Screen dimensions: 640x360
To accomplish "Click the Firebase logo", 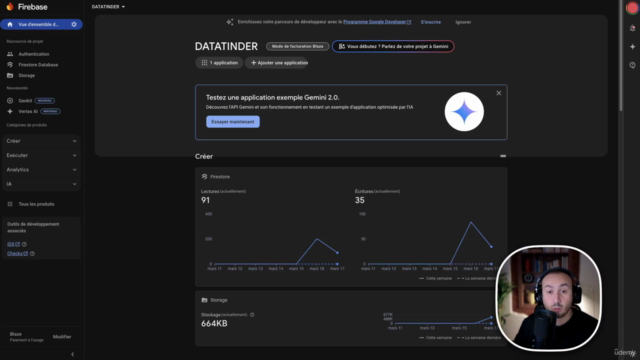I will pyautogui.click(x=27, y=7).
